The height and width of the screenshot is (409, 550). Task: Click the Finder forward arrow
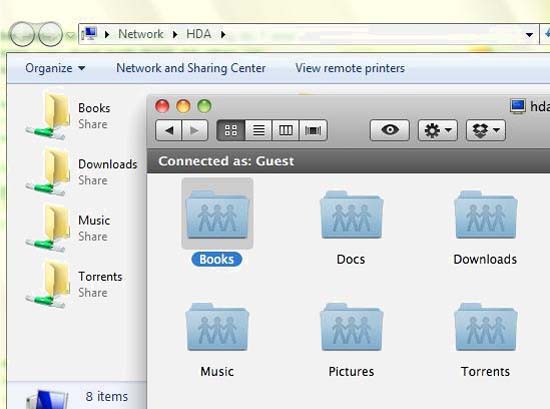tap(195, 130)
